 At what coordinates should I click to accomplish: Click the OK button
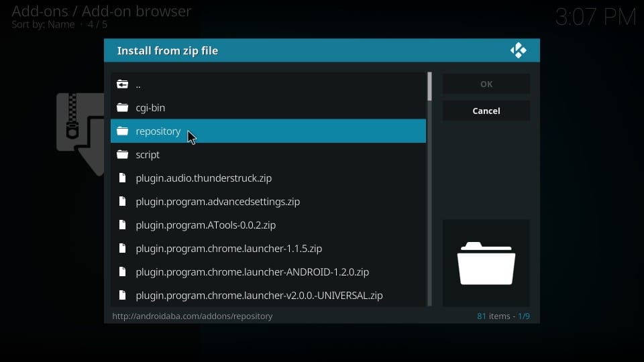(486, 84)
